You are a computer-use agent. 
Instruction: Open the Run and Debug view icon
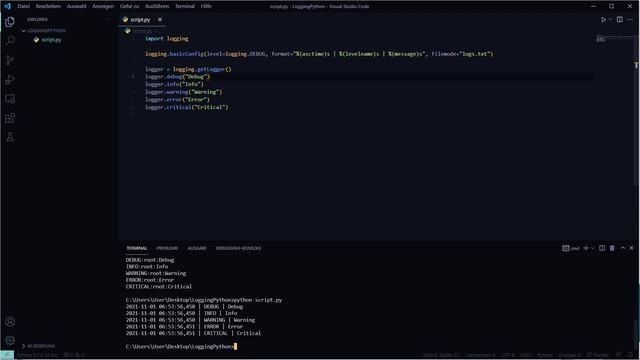point(10,80)
